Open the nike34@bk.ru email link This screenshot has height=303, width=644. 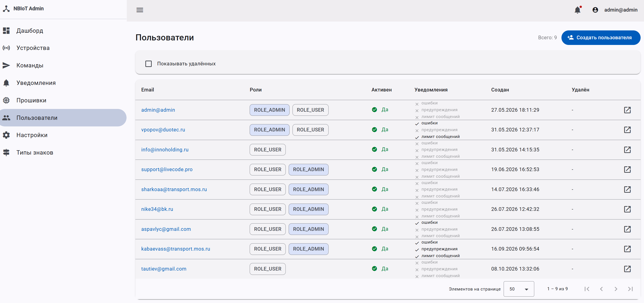coord(157,209)
